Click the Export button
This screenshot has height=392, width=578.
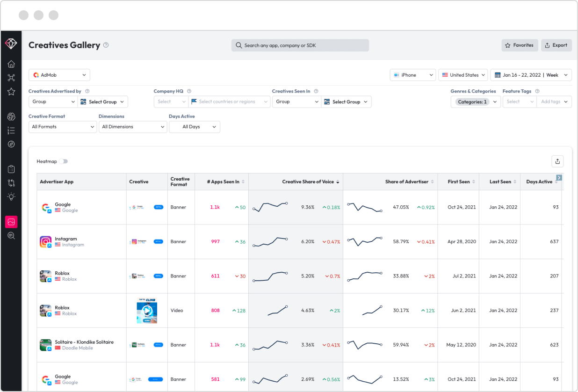coord(556,45)
